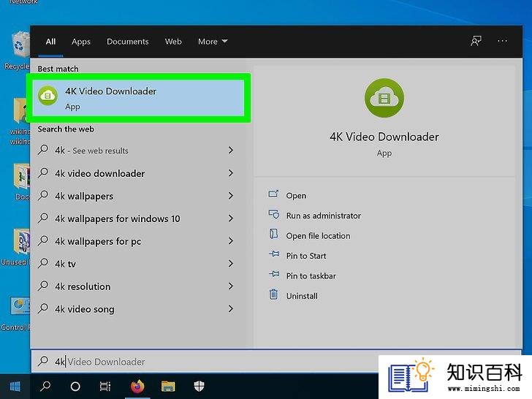The width and height of the screenshot is (532, 399).
Task: Choose Run as administrator
Action: pos(323,216)
